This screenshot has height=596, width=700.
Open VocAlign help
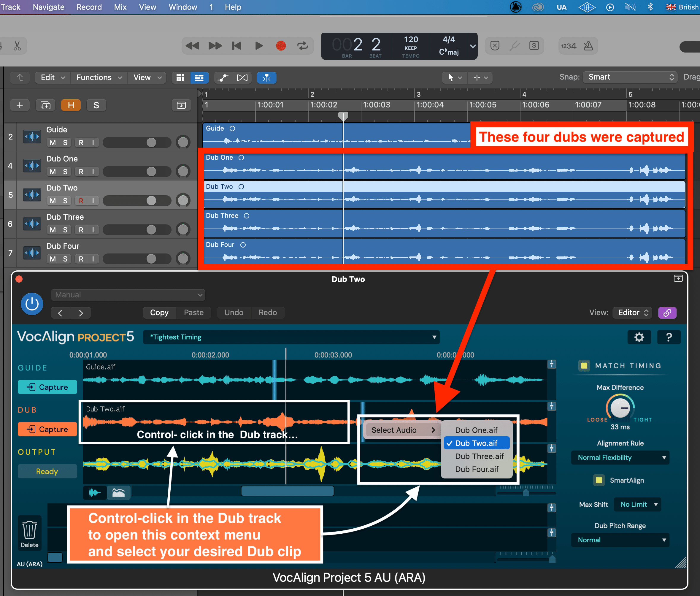(669, 337)
